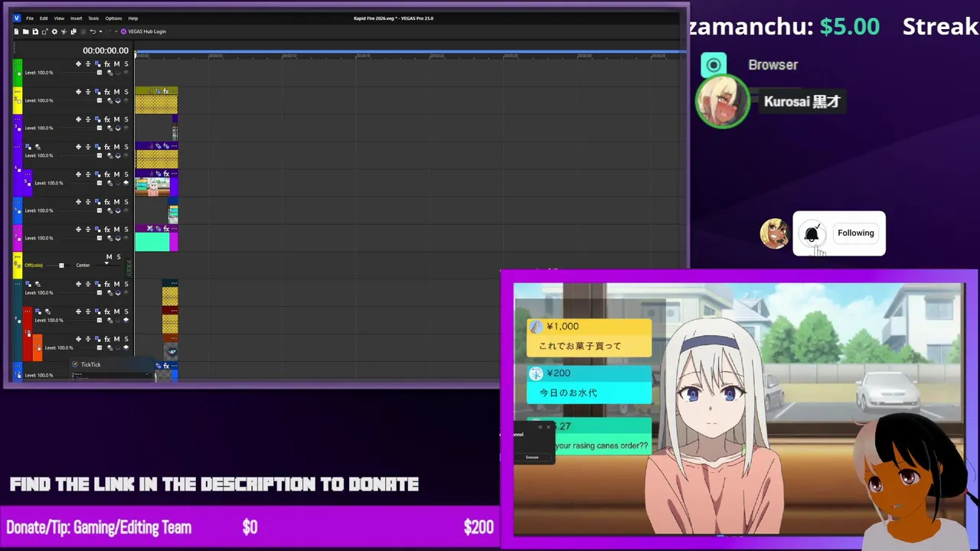Open the Options menu
The image size is (980, 551).
113,18
